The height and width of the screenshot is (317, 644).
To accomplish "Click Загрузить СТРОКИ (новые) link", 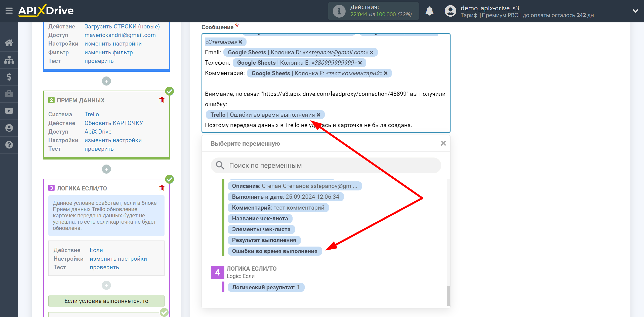I will (122, 26).
